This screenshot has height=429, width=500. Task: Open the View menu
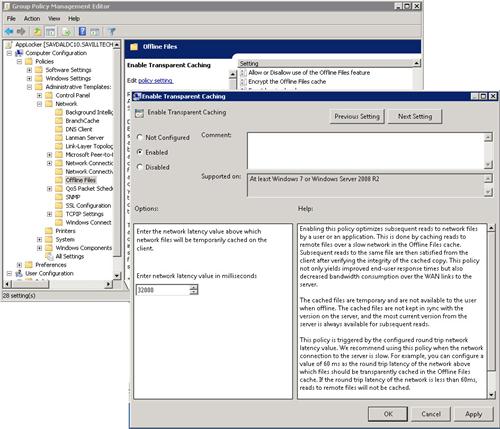pos(54,19)
